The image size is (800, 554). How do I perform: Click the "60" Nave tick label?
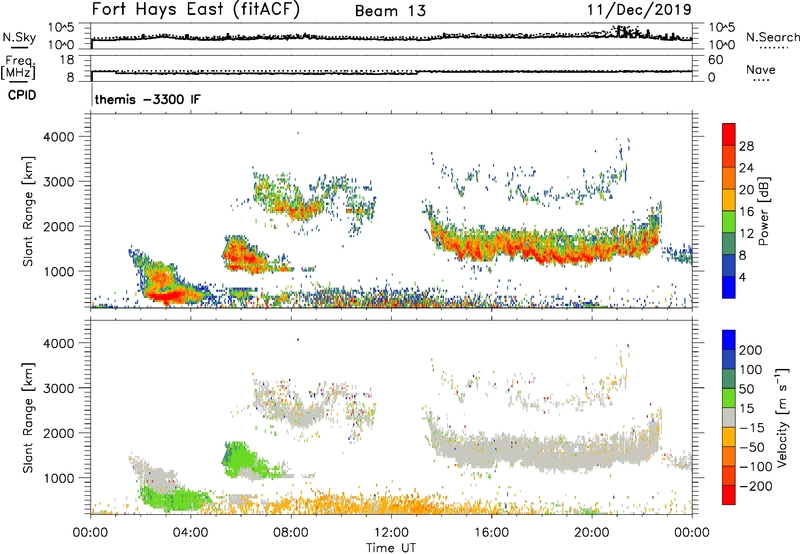click(715, 60)
